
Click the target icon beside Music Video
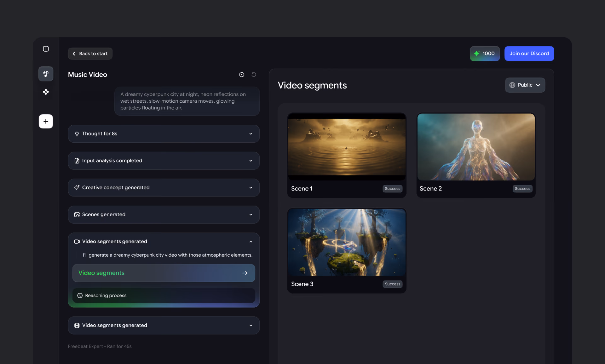(242, 75)
